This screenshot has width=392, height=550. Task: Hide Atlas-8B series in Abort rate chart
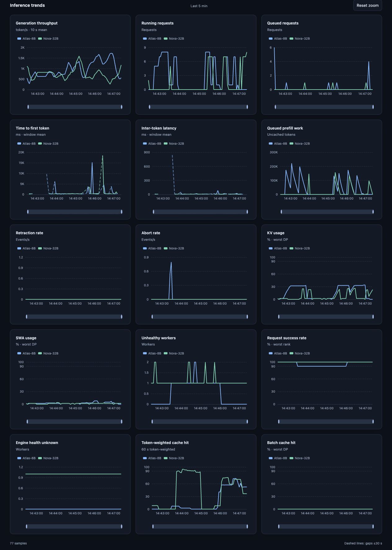152,249
